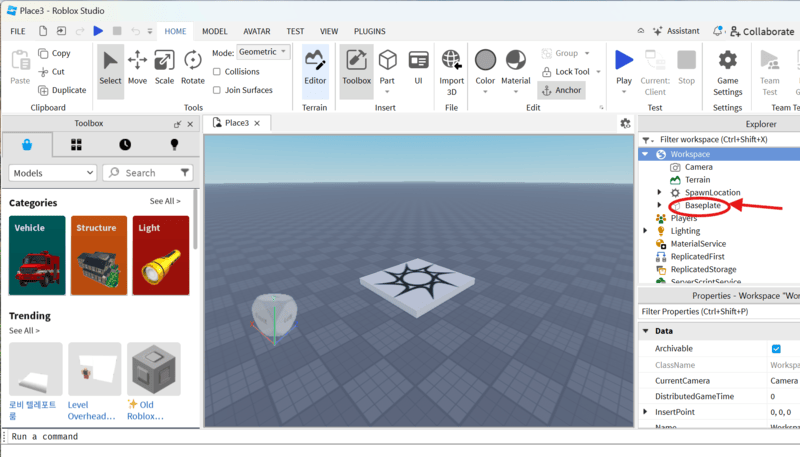This screenshot has width=800, height=457.
Task: Open the Material picker
Action: coord(516,68)
